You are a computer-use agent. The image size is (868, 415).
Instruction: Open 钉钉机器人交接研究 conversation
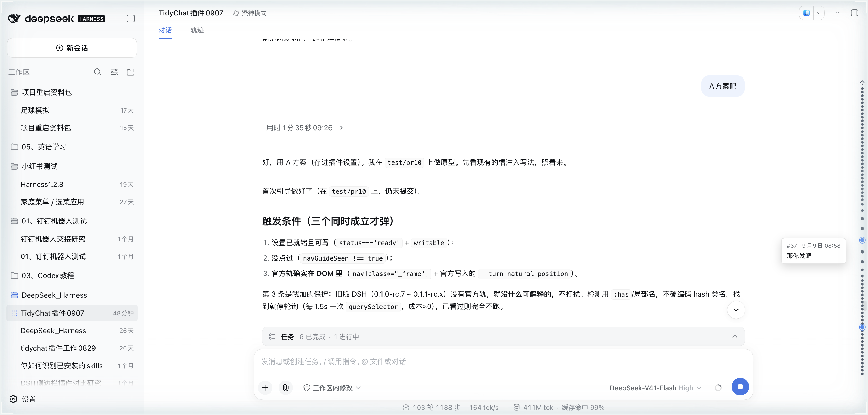72,239
